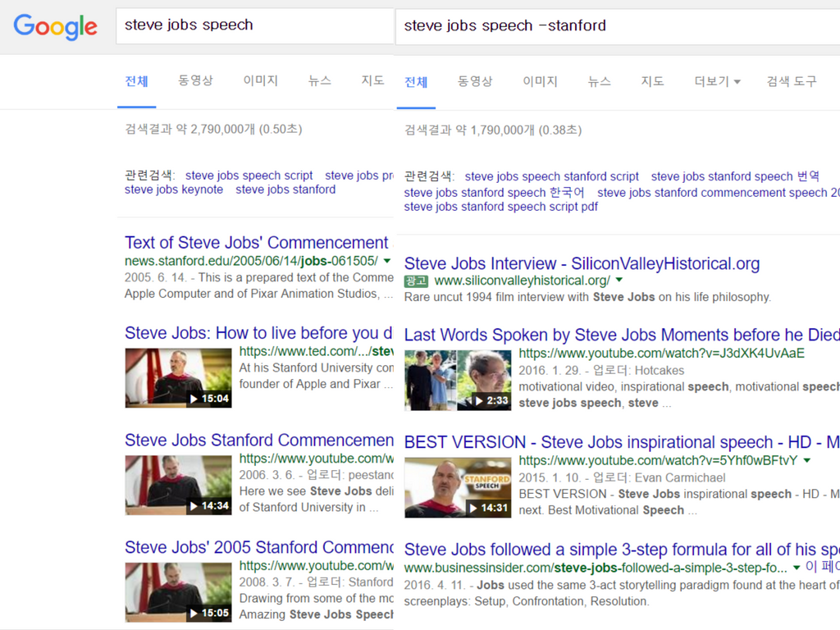Open the 뉴스 tab in left results
This screenshot has height=630, width=840.
320,80
